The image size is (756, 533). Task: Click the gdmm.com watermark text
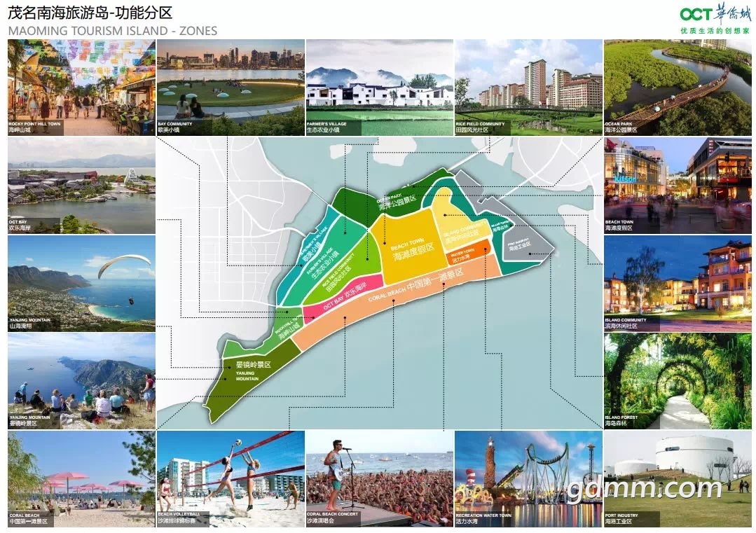pyautogui.click(x=644, y=487)
